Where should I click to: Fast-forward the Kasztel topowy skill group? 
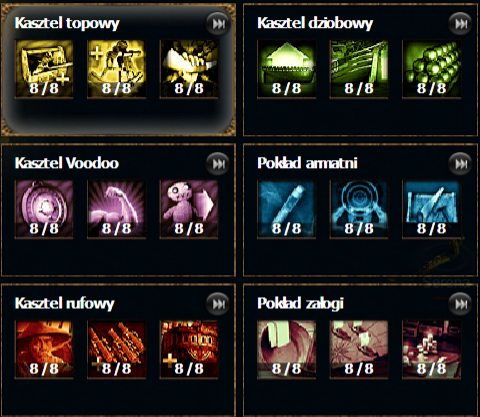[218, 24]
